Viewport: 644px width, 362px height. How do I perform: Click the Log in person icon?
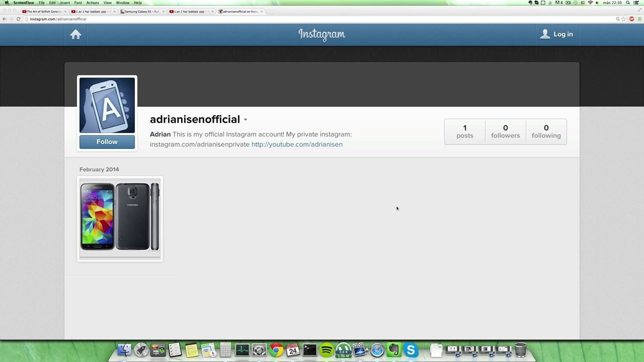[x=545, y=34]
